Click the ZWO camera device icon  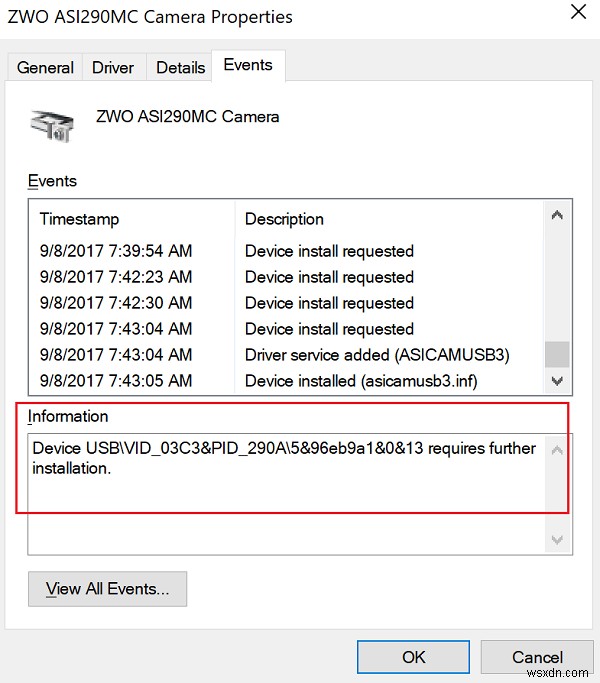pos(52,126)
